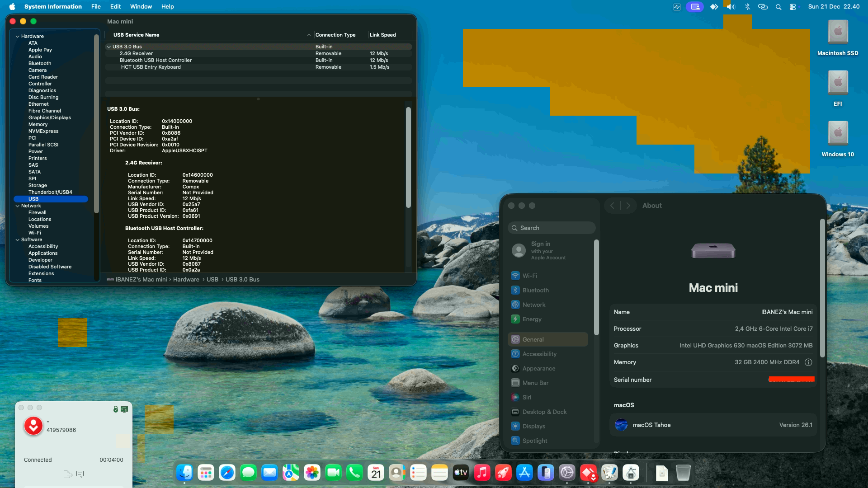Screen dimensions: 868x488
Task: Click the red AnyDesk session avatar icon
Action: coord(33,426)
